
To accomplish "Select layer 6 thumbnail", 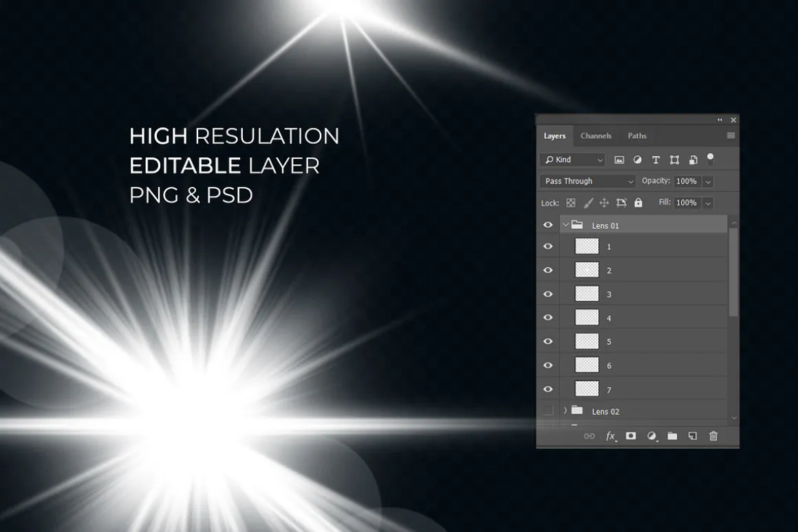I will pyautogui.click(x=587, y=365).
